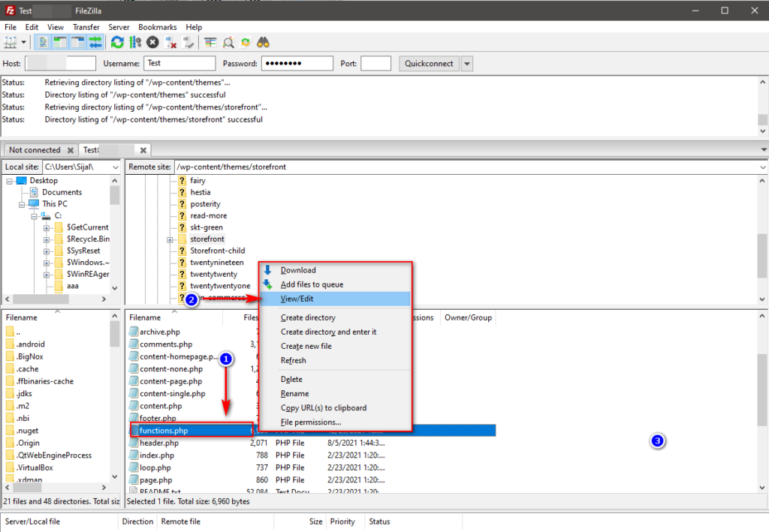Reconnect to the last server
769x532 pixels.
coord(188,43)
